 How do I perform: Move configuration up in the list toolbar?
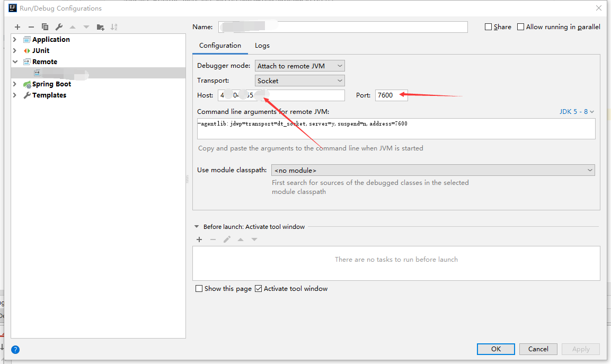click(73, 27)
